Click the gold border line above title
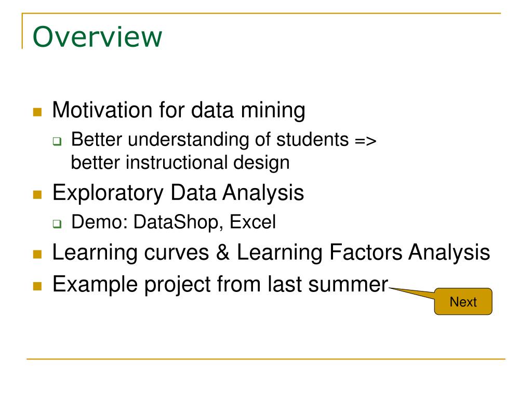This screenshot has width=532, height=399. point(261,13)
